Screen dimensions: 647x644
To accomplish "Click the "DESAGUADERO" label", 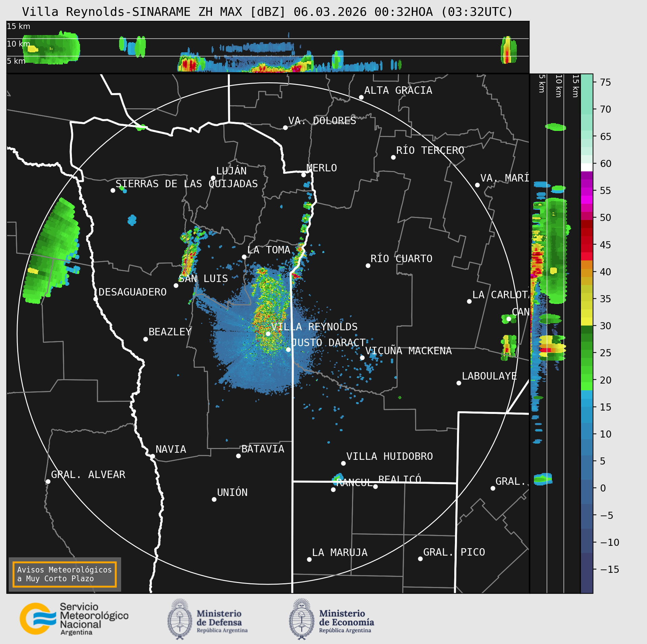I will coord(133,292).
